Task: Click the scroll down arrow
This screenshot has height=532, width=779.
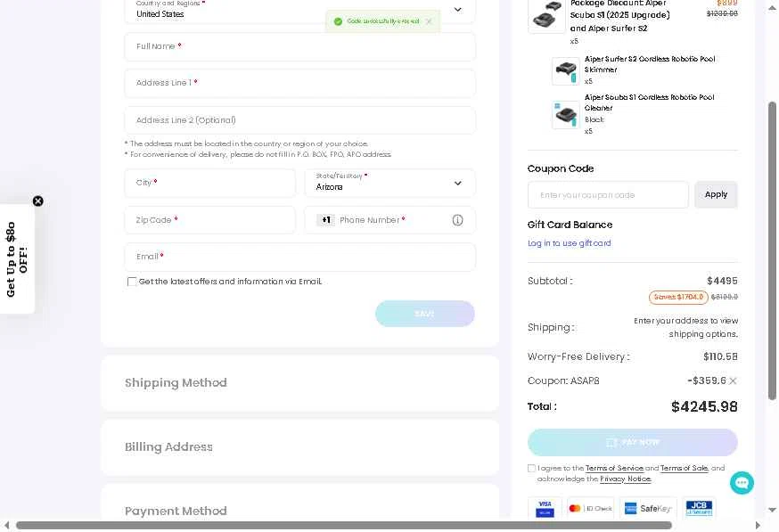Action: click(x=772, y=510)
